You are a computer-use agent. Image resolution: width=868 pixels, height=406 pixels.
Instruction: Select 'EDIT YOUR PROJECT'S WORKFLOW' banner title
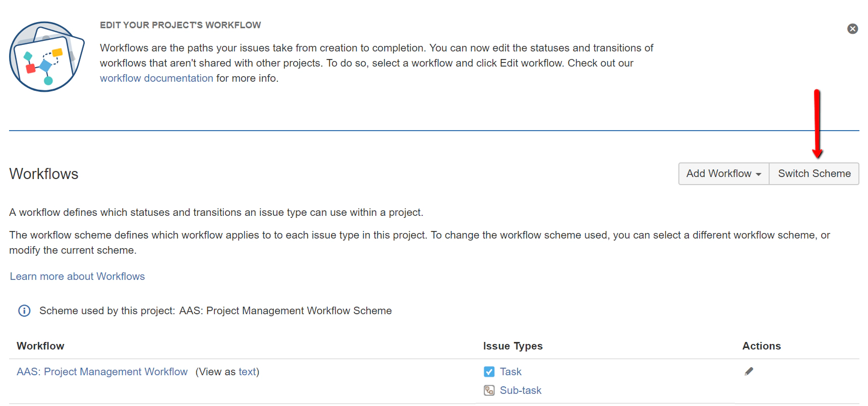tap(181, 25)
